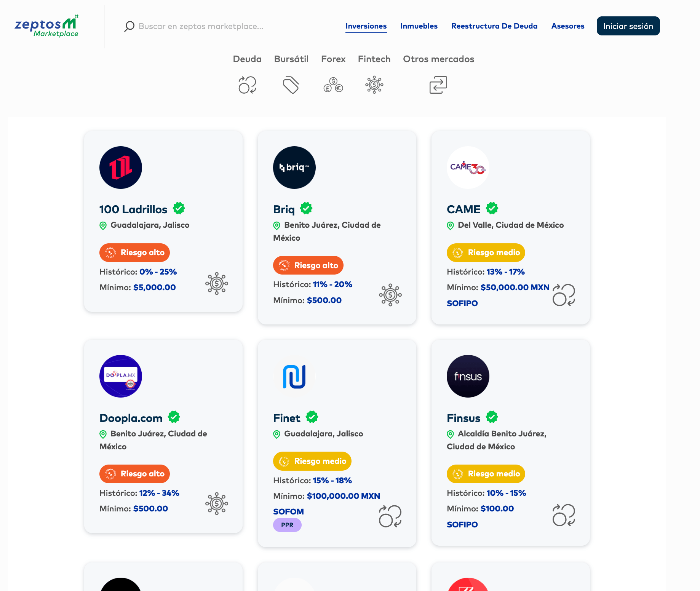Select the Deuda category icon

point(247,85)
